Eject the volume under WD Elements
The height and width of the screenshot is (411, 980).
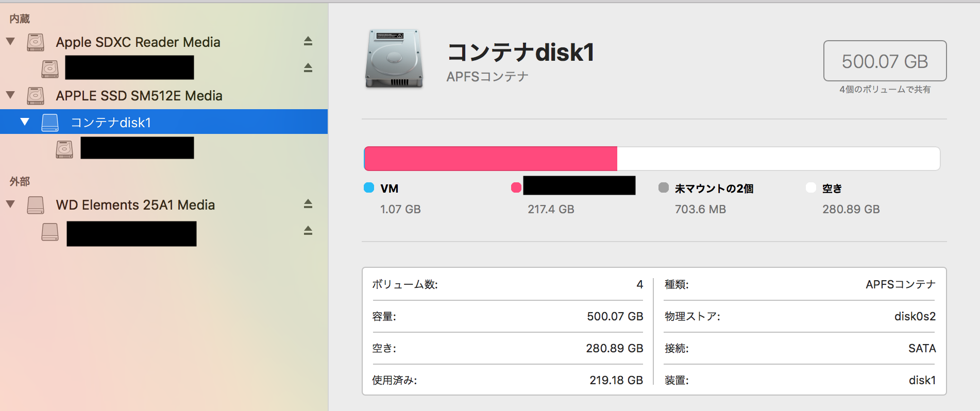308,231
